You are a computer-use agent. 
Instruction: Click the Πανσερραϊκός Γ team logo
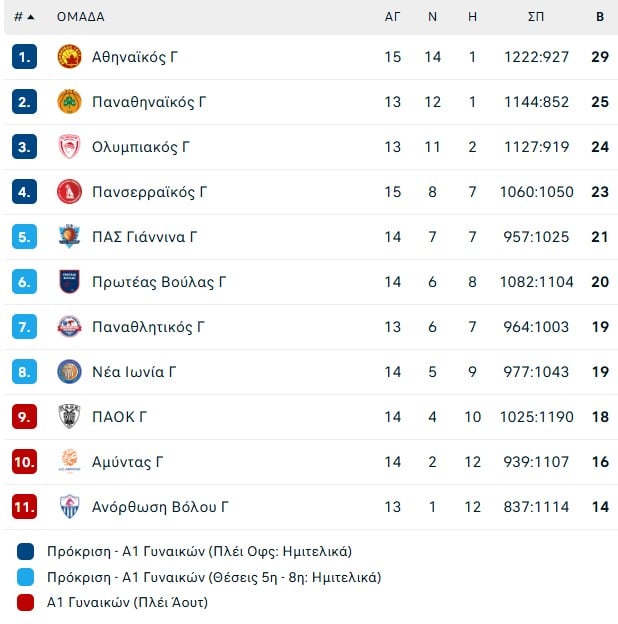[x=69, y=192]
